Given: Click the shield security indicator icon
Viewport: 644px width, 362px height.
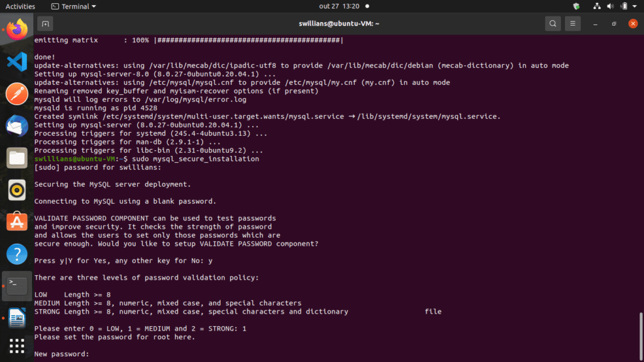Looking at the screenshot, I should click(x=576, y=6).
